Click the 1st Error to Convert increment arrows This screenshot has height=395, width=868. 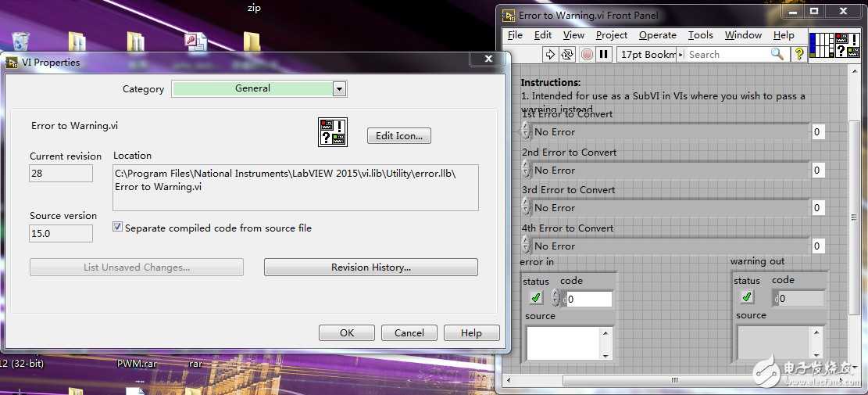point(526,132)
